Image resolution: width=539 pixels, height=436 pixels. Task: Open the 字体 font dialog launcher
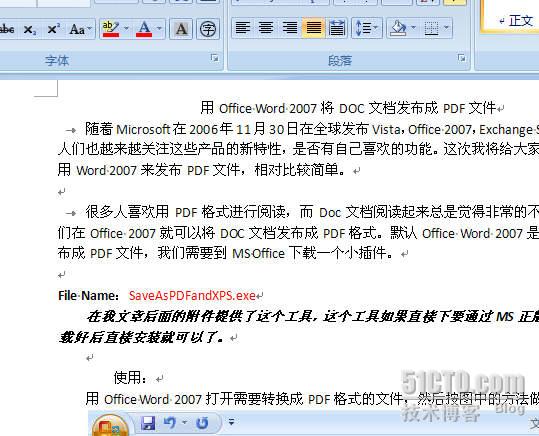[x=215, y=58]
